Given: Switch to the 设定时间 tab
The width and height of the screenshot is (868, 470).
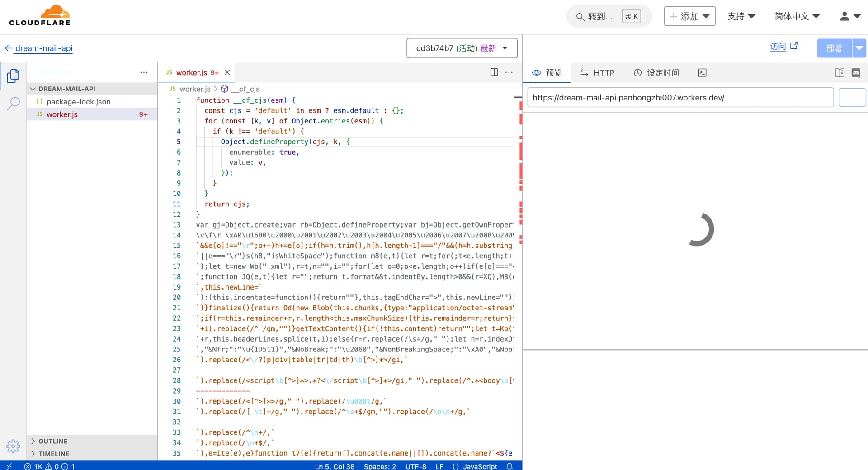Looking at the screenshot, I should point(656,73).
